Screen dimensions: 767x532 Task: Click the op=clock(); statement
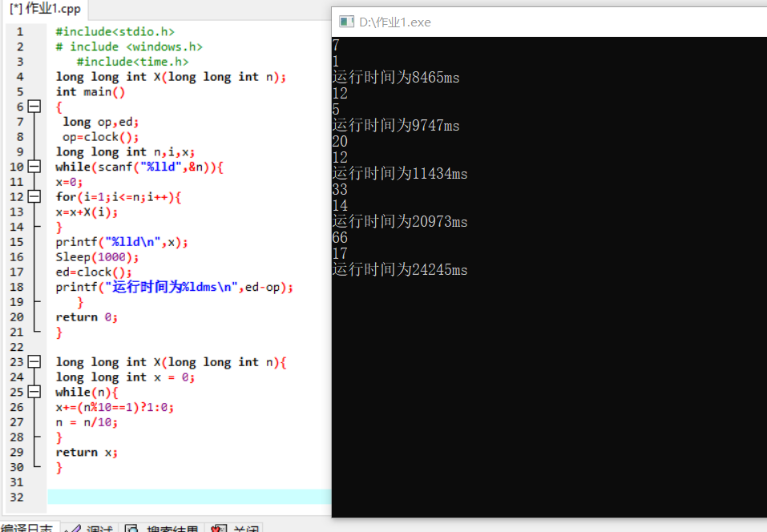pyautogui.click(x=101, y=137)
